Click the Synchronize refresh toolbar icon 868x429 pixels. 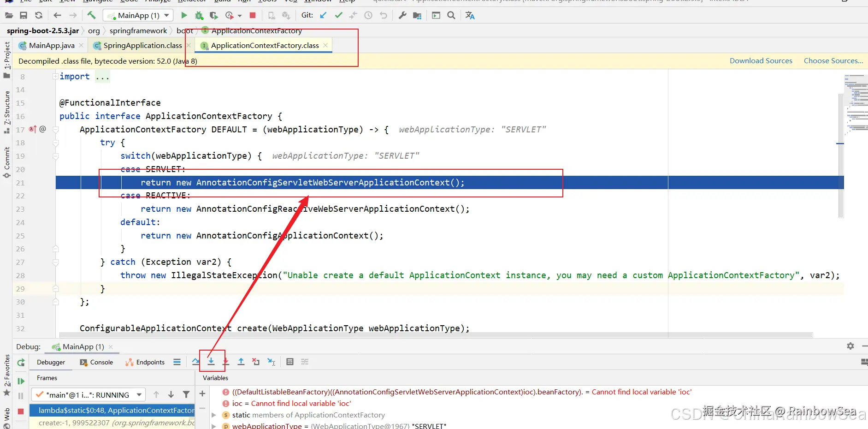pos(39,15)
